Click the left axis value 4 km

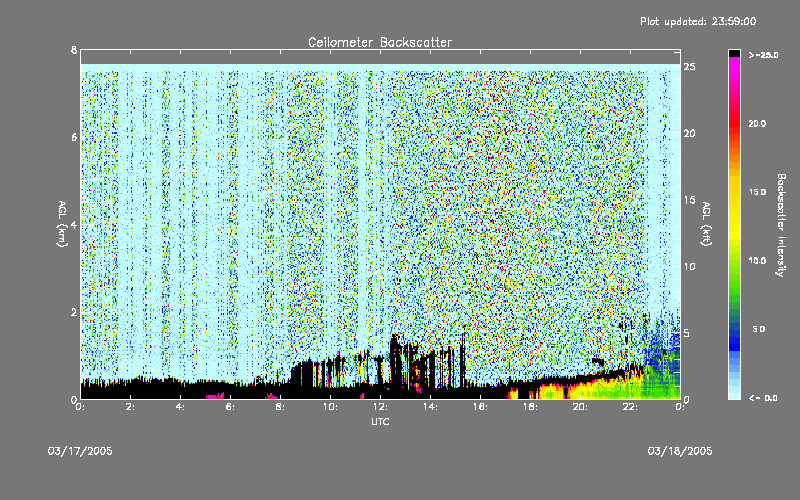point(74,224)
